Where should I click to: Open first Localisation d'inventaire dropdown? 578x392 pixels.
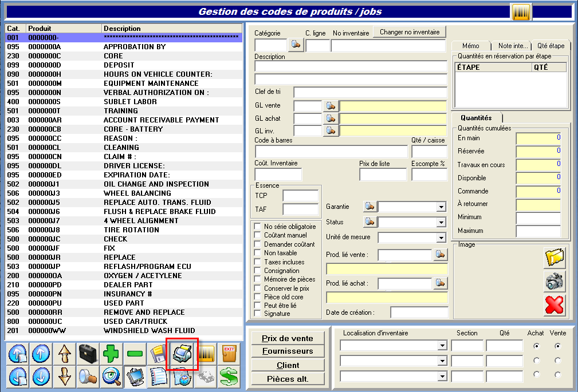(442, 346)
